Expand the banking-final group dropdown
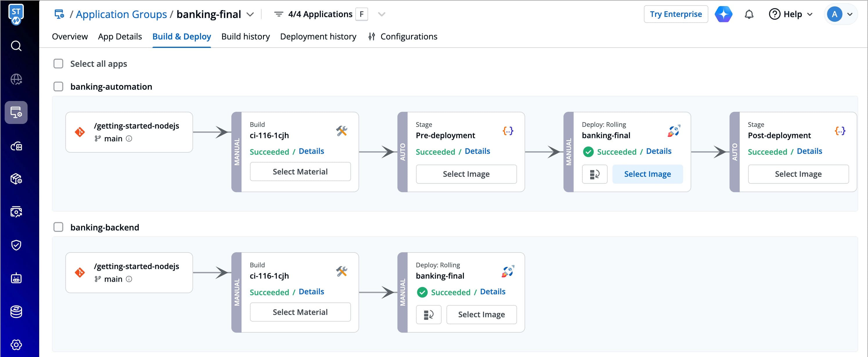This screenshot has width=868, height=357. [x=250, y=14]
